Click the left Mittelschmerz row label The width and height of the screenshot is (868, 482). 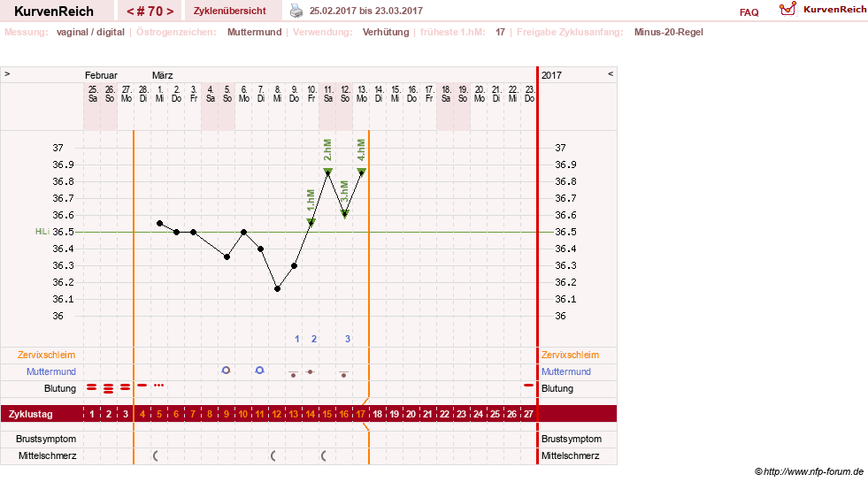click(x=47, y=455)
